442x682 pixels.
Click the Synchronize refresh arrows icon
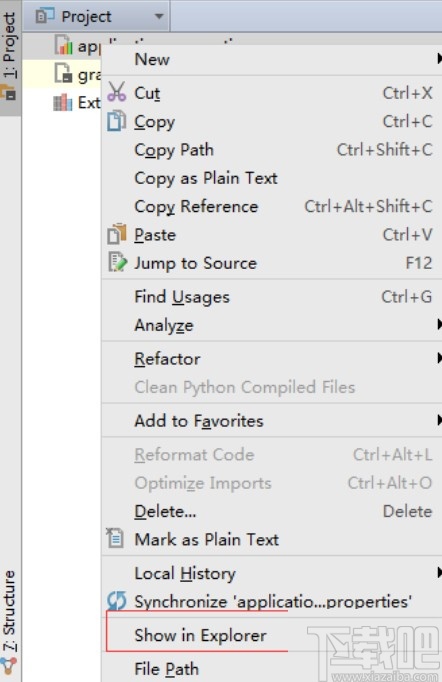pos(117,601)
